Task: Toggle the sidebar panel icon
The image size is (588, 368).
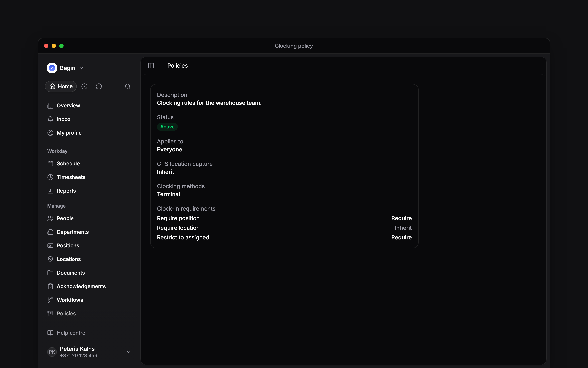Action: 151,66
